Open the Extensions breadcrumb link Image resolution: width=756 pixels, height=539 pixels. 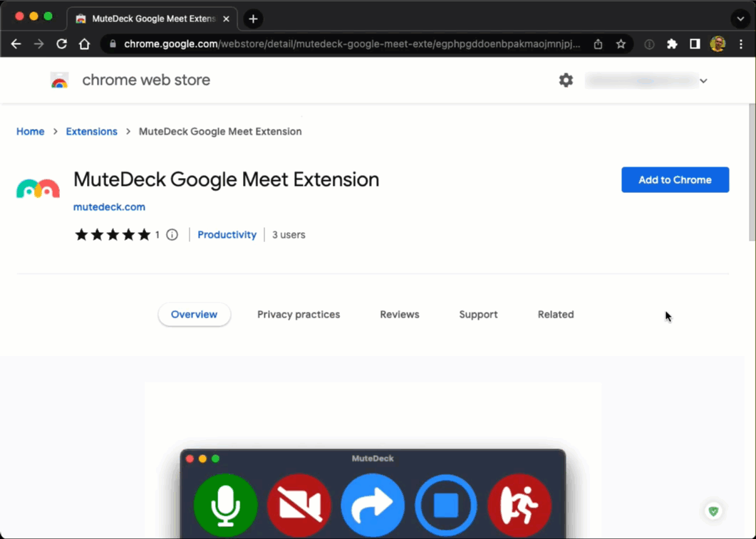point(92,132)
